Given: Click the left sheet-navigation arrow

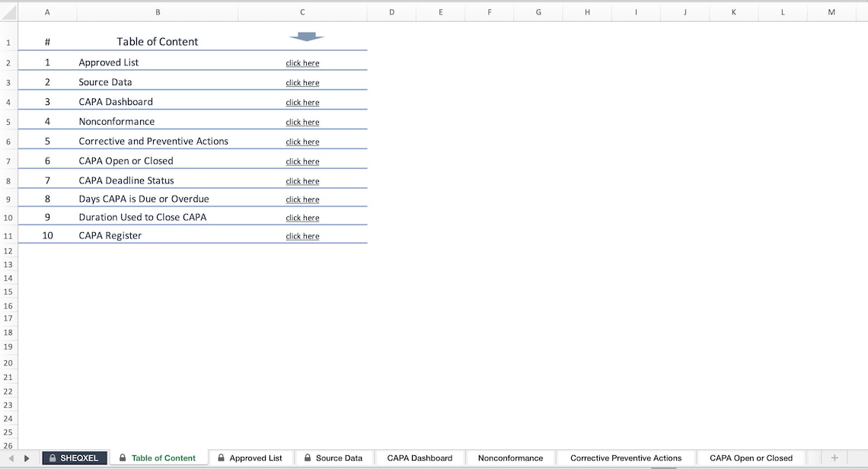Looking at the screenshot, I should (x=11, y=458).
